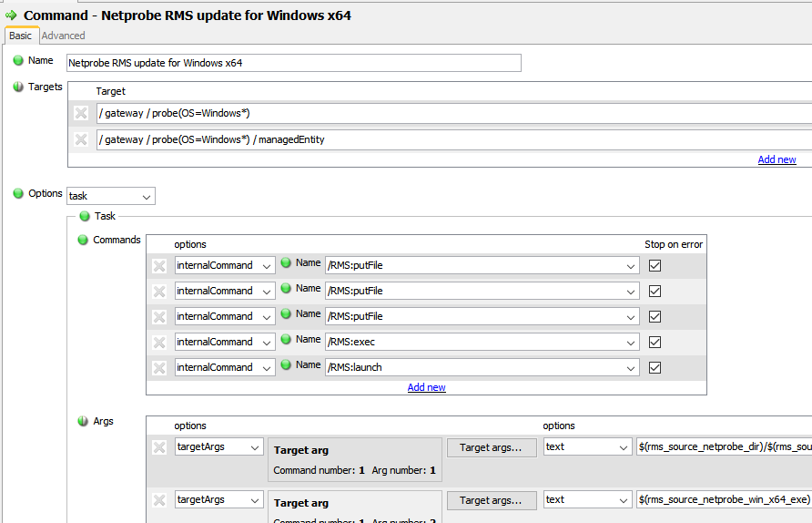The image size is (812, 523).
Task: Remove the /gateway/probe(OS=Windows*) target row
Action: 81,113
